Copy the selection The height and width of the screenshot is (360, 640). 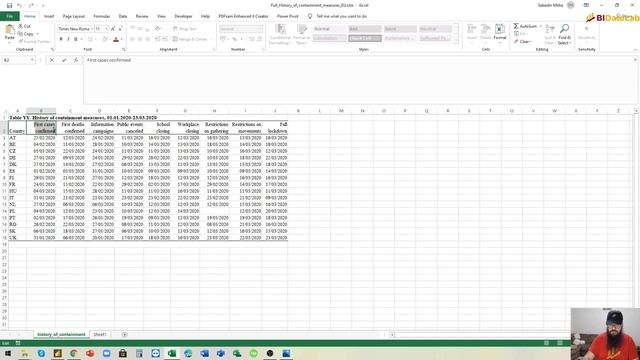26,34
